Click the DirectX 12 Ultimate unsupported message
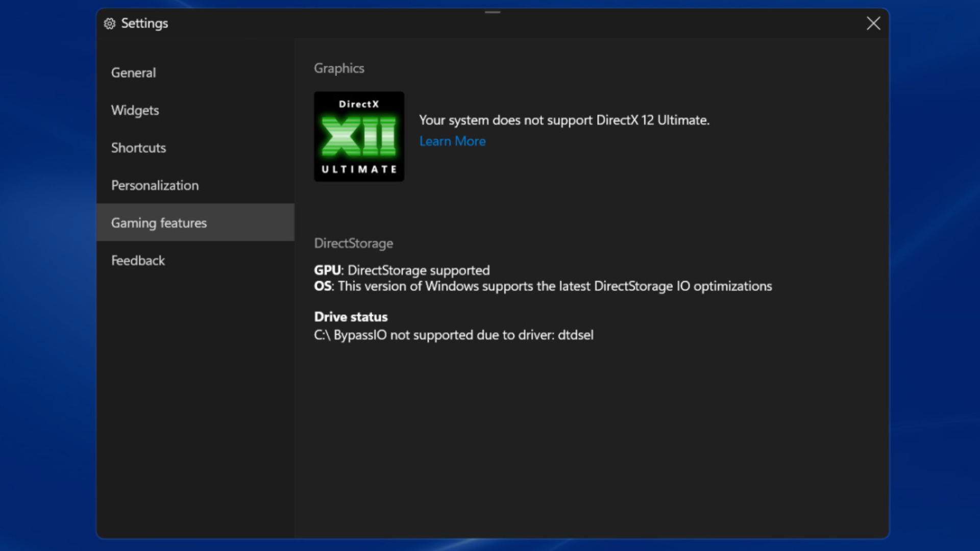 564,120
